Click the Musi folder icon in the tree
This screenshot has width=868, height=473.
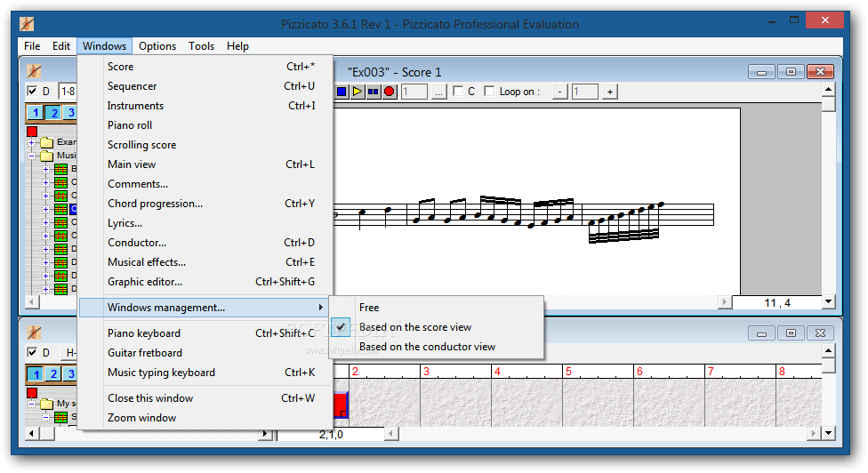47,156
